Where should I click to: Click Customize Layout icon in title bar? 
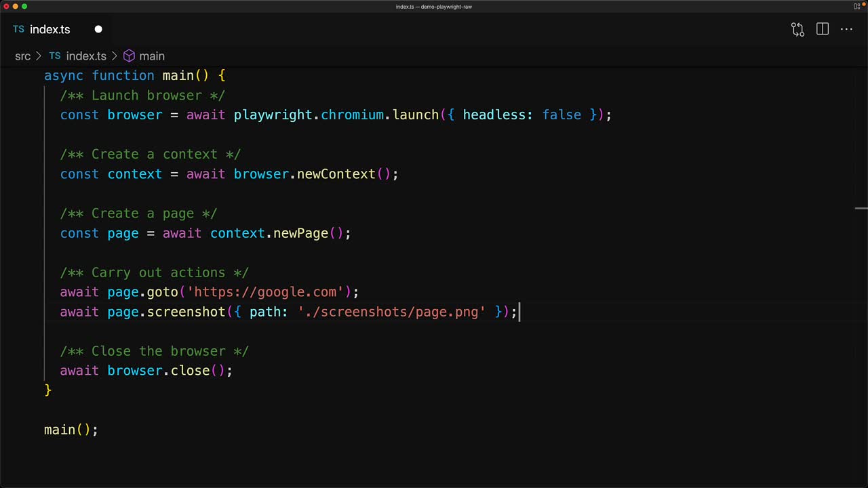(857, 7)
